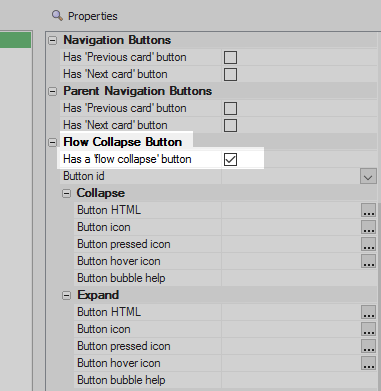Check Navigation Buttons 'Previous card' checkbox
381x391 pixels.
coord(230,57)
